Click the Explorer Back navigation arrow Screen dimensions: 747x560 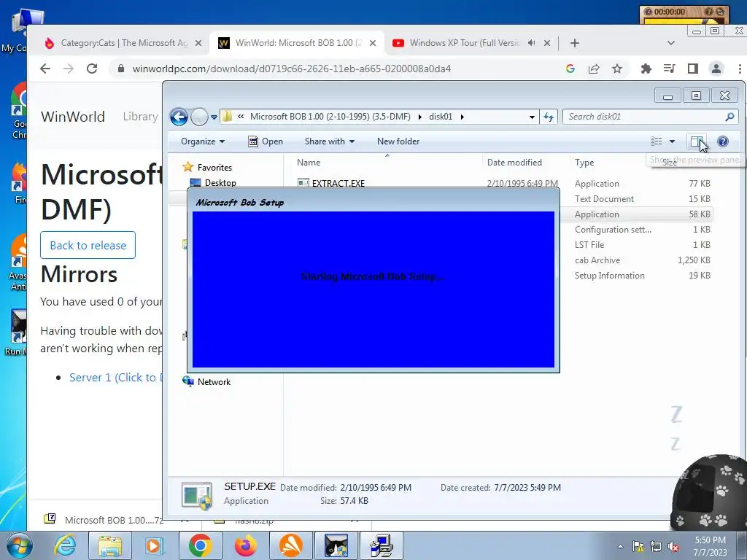click(x=179, y=117)
